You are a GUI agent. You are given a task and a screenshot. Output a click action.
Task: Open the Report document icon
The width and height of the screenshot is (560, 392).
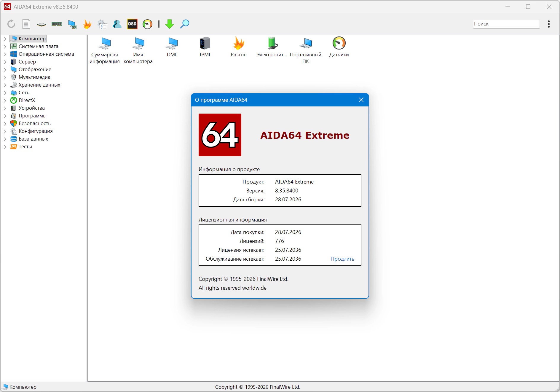[26, 24]
